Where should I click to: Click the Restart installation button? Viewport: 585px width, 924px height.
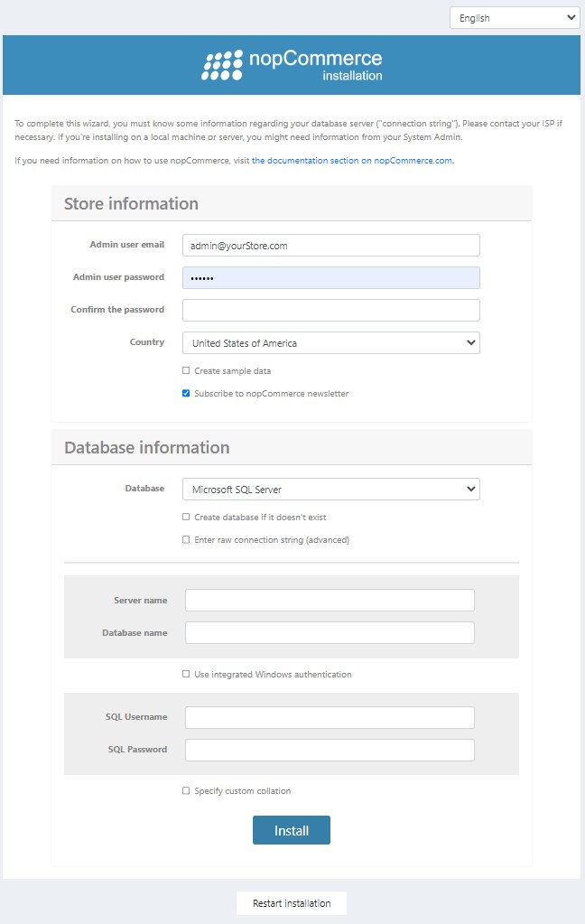click(x=292, y=903)
